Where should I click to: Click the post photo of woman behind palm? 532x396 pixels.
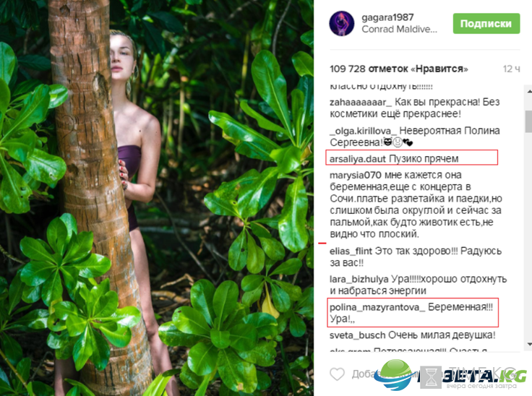pyautogui.click(x=157, y=198)
